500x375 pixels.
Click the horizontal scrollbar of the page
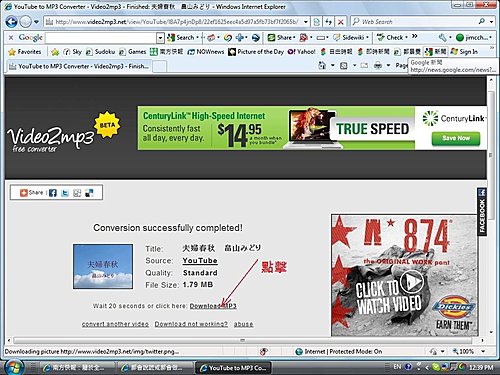pyautogui.click(x=242, y=340)
